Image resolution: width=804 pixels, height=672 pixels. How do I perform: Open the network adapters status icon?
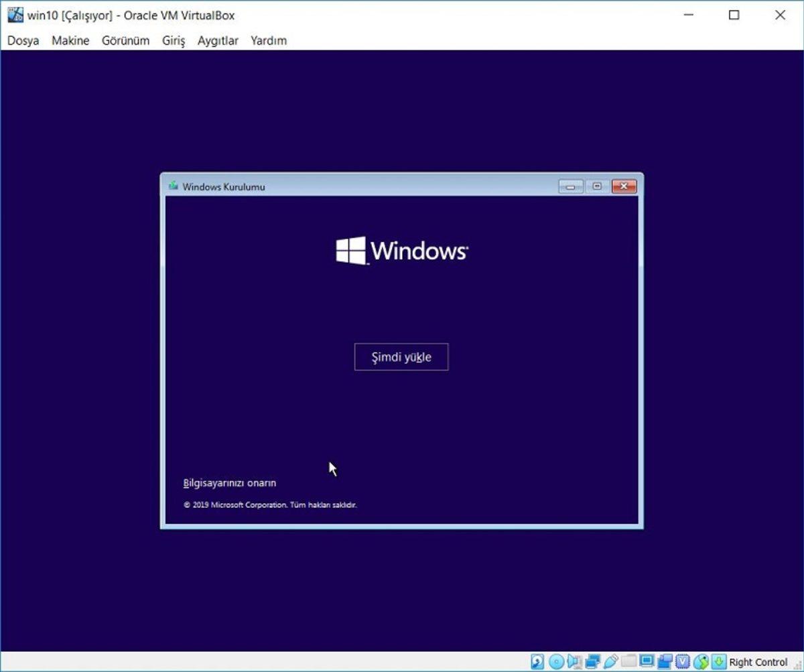[593, 661]
